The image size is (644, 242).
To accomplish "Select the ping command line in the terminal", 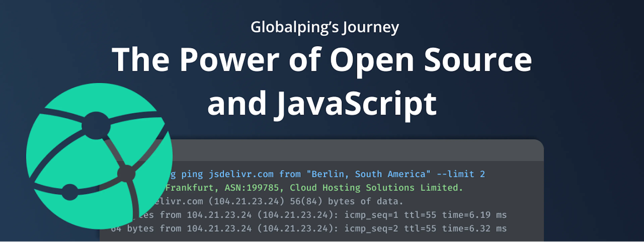I will pyautogui.click(x=325, y=174).
